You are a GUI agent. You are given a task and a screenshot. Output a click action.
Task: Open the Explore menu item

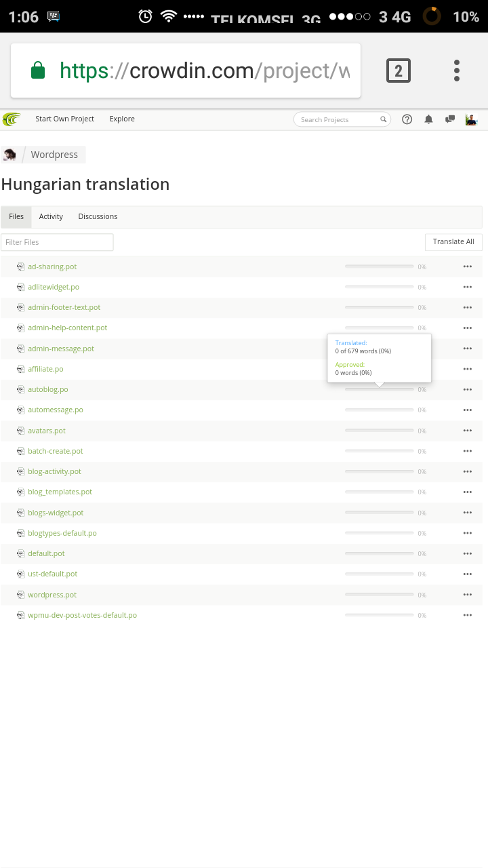pyautogui.click(x=122, y=119)
